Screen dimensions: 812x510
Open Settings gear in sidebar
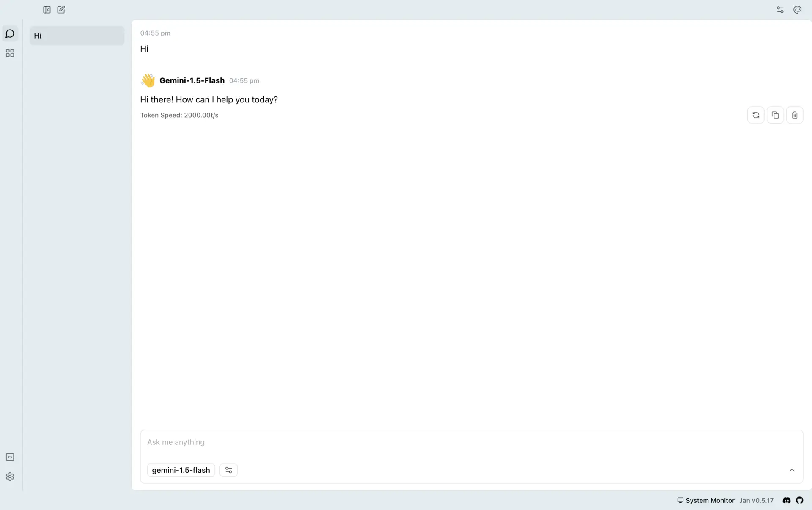(x=10, y=477)
